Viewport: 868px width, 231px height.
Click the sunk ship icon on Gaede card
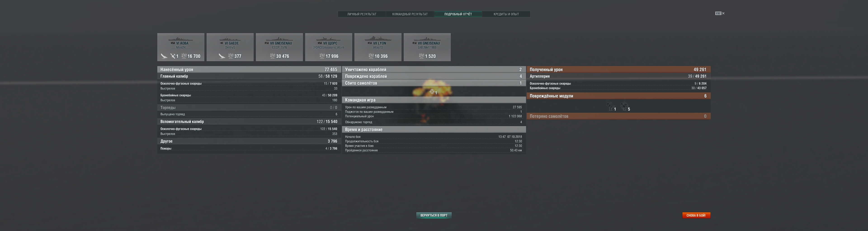pyautogui.click(x=221, y=56)
